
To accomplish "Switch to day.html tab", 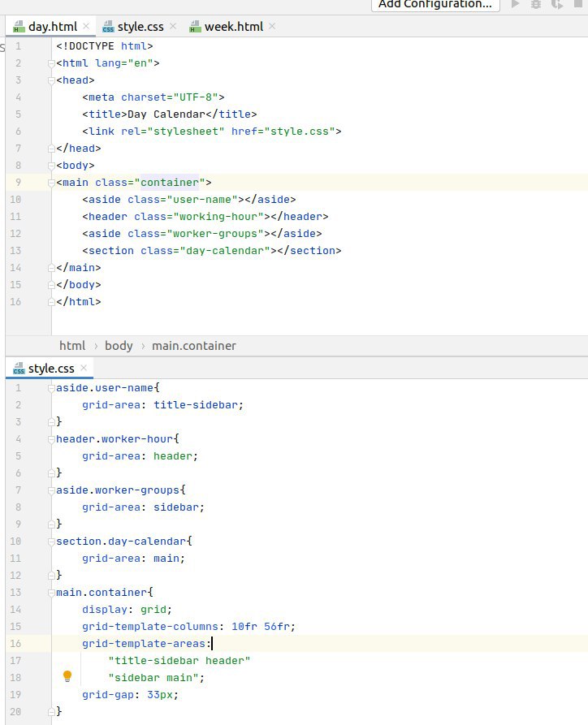I will 52,27.
